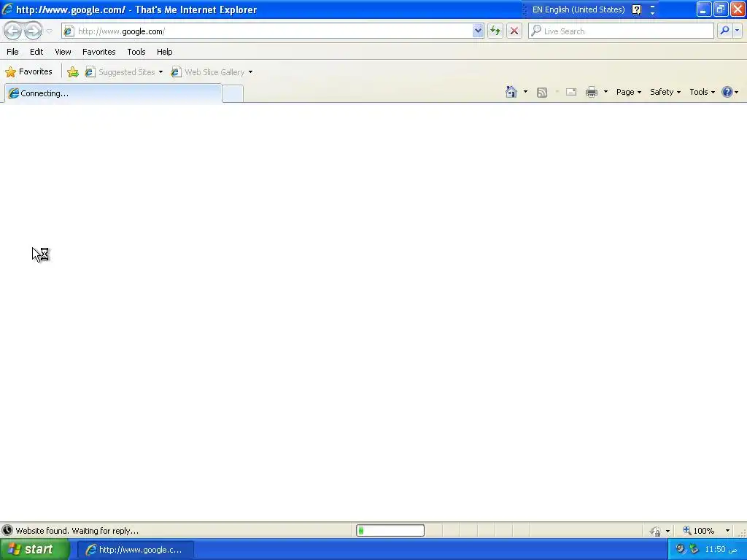Click the search magnifier button
Image resolution: width=747 pixels, height=560 pixels.
724,31
